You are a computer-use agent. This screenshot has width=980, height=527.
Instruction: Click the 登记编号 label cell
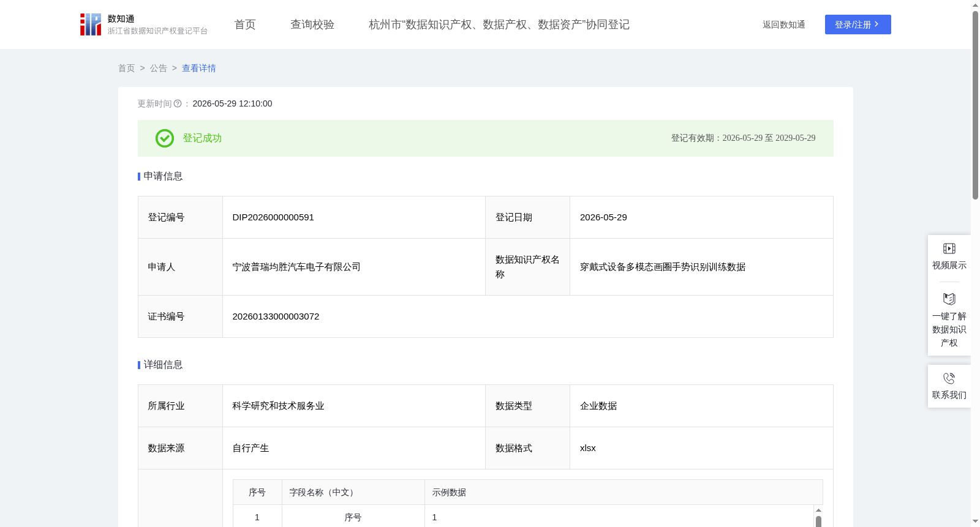(x=180, y=217)
